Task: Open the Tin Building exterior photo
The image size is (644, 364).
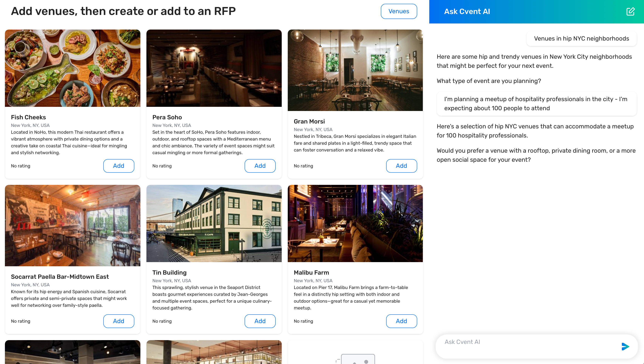Action: click(214, 223)
